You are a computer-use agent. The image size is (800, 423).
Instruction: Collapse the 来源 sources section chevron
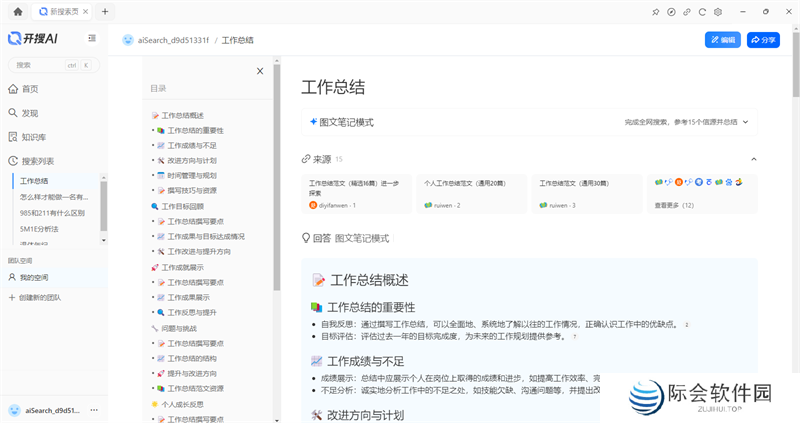pyautogui.click(x=753, y=159)
